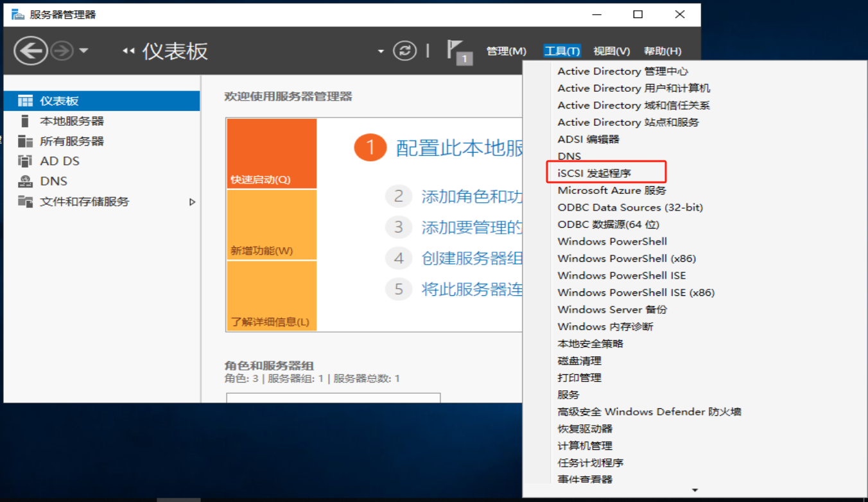Choose DNS in the Tools dropdown menu
The width and height of the screenshot is (868, 502).
[x=569, y=156]
